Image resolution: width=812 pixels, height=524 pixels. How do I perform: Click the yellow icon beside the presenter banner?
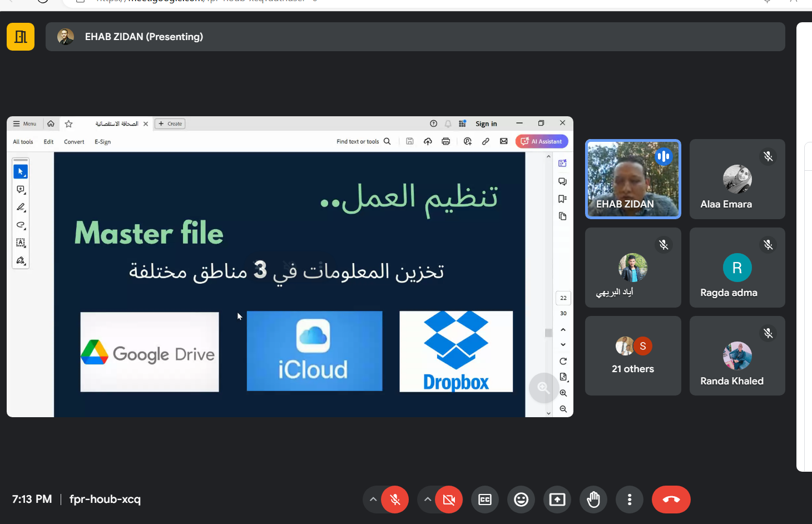point(21,37)
